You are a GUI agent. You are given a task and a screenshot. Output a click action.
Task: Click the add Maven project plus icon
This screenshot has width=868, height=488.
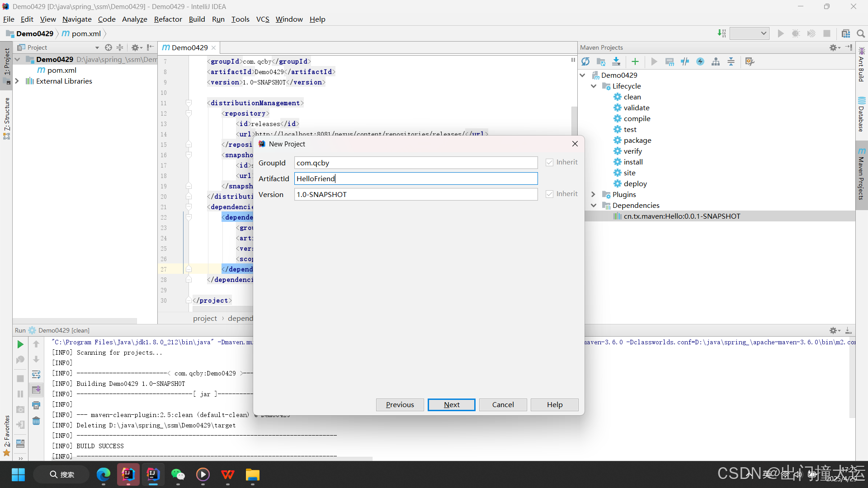[635, 61]
